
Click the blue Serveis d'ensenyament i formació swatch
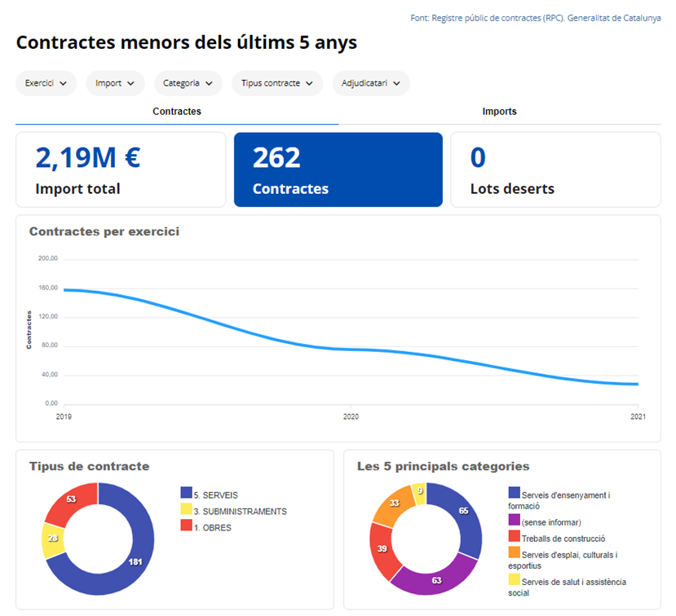point(514,493)
